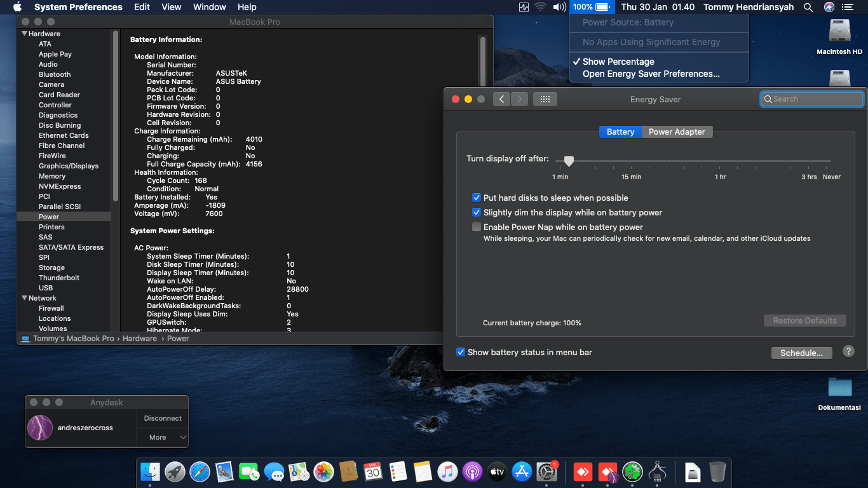The width and height of the screenshot is (868, 488).
Task: Open Podcasts from the Dock
Action: (x=472, y=471)
